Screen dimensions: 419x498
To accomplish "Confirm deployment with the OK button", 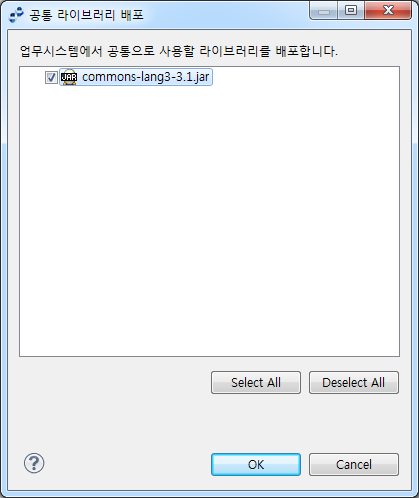I will click(x=256, y=464).
